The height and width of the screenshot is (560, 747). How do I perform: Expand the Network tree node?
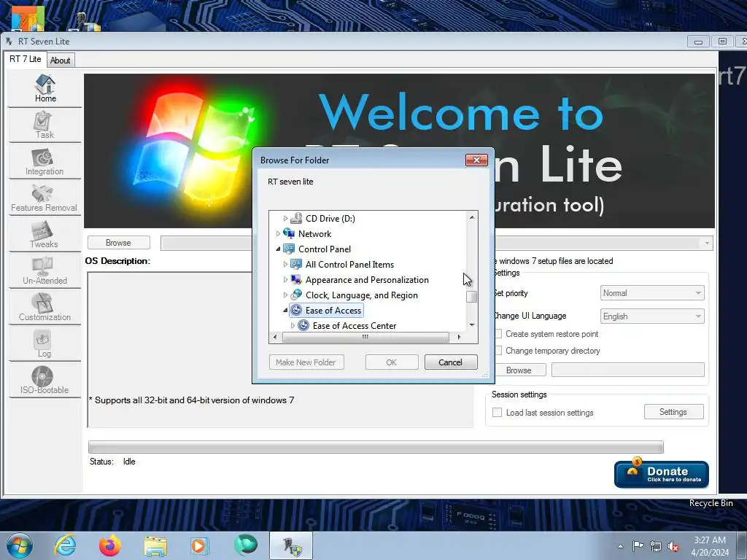(278, 234)
